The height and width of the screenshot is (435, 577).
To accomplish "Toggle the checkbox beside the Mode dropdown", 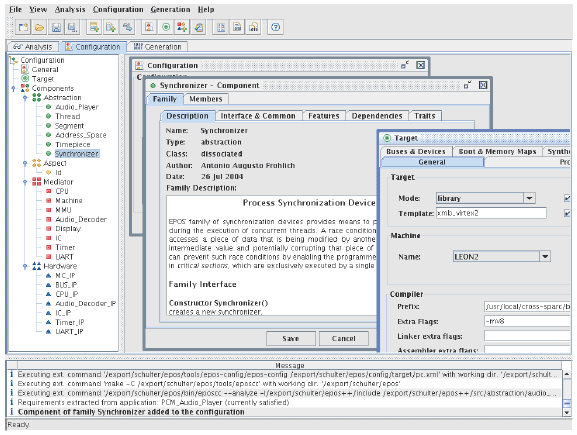I will tap(567, 198).
